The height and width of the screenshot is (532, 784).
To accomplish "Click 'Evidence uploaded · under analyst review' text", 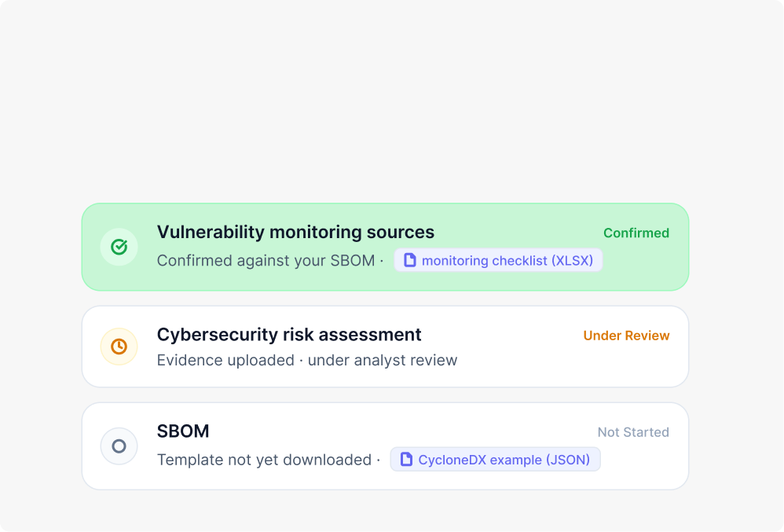I will coord(307,360).
